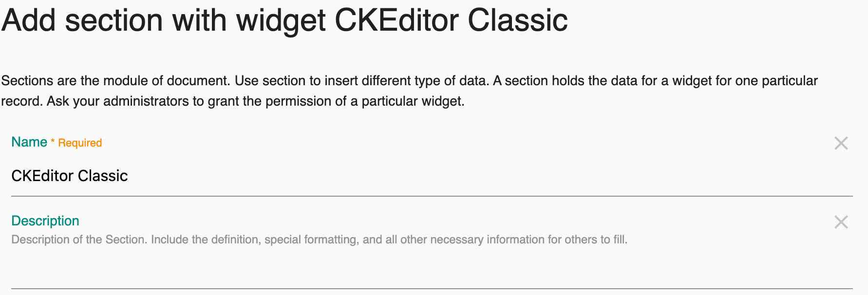Click the green "Description" field label
The height and width of the screenshot is (295, 868).
(x=45, y=221)
